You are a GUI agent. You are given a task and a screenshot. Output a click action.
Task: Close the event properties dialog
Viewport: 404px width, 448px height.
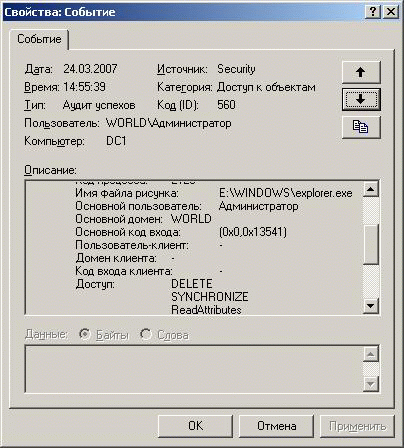(391, 12)
